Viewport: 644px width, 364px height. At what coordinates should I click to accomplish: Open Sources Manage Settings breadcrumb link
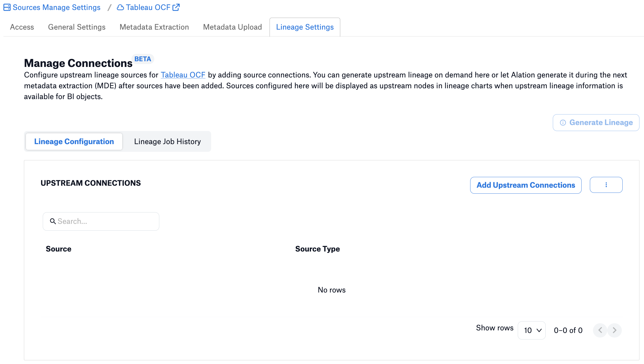(x=56, y=7)
